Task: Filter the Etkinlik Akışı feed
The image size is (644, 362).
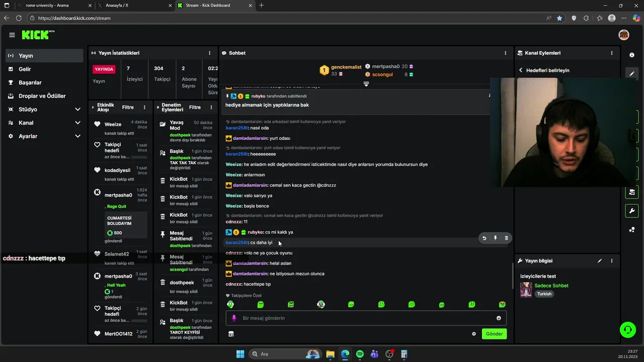Action: coord(128,107)
